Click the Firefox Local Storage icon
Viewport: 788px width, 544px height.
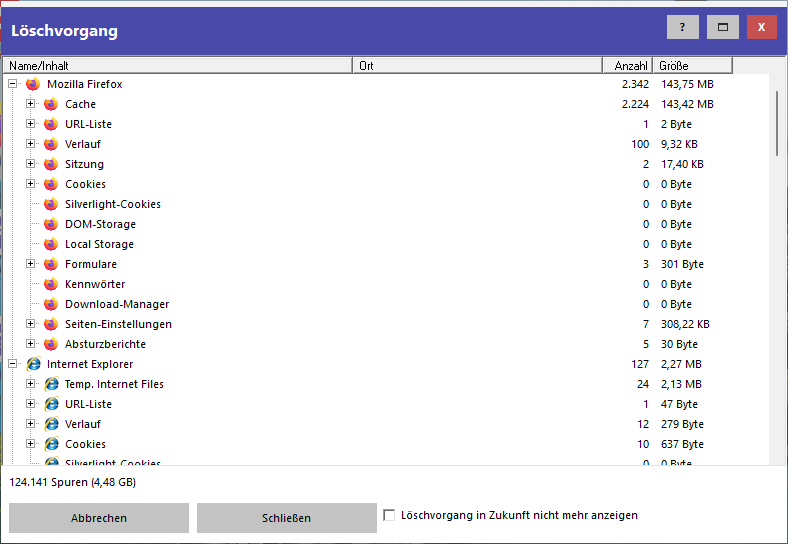click(x=51, y=244)
